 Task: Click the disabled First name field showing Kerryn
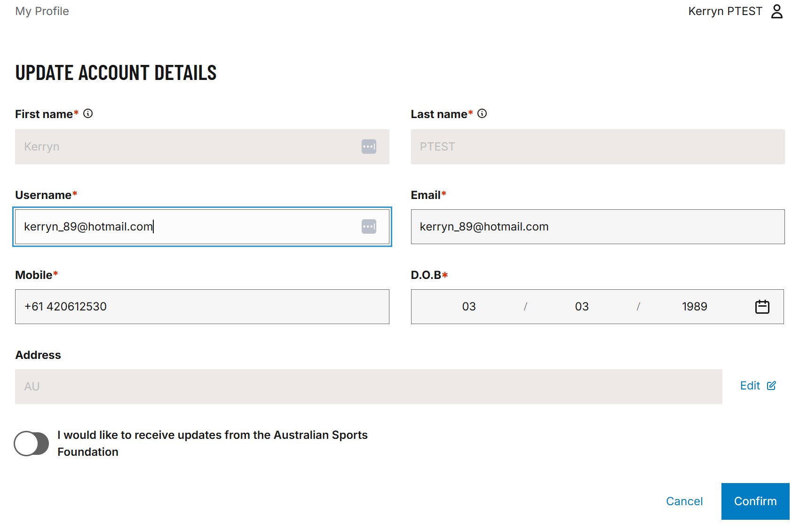pos(202,147)
